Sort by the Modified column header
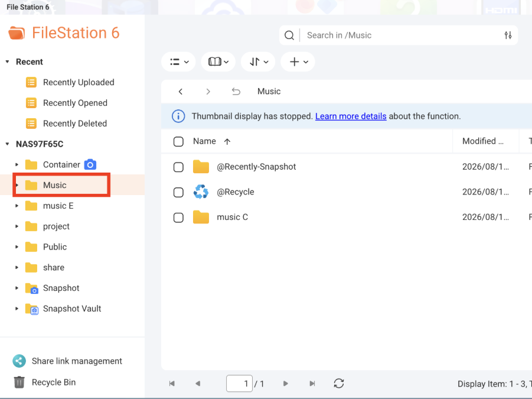The height and width of the screenshot is (399, 532). point(483,141)
